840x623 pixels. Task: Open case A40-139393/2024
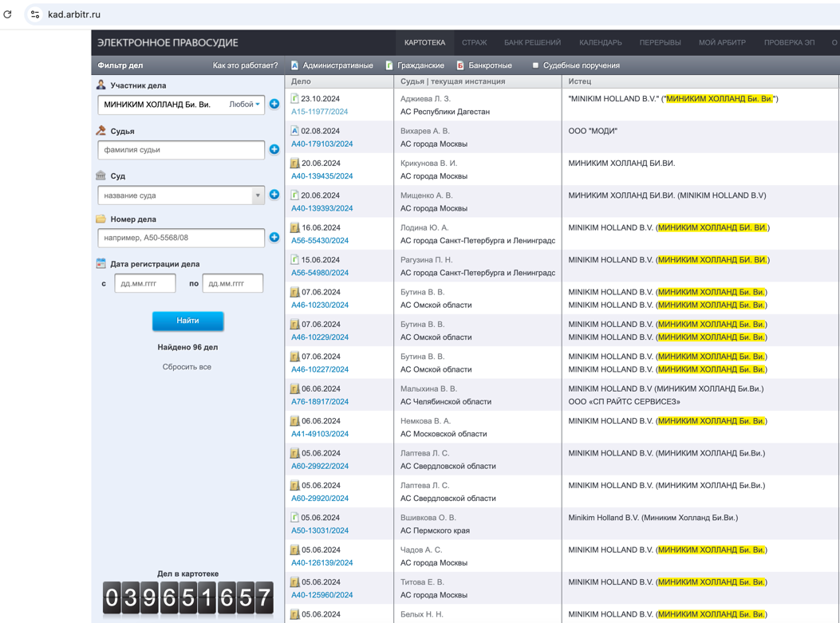coord(322,208)
